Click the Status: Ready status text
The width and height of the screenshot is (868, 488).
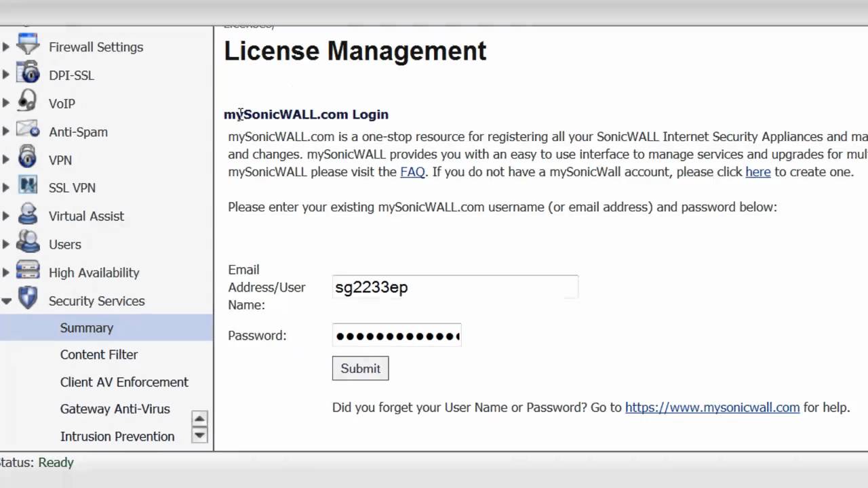[x=37, y=462]
